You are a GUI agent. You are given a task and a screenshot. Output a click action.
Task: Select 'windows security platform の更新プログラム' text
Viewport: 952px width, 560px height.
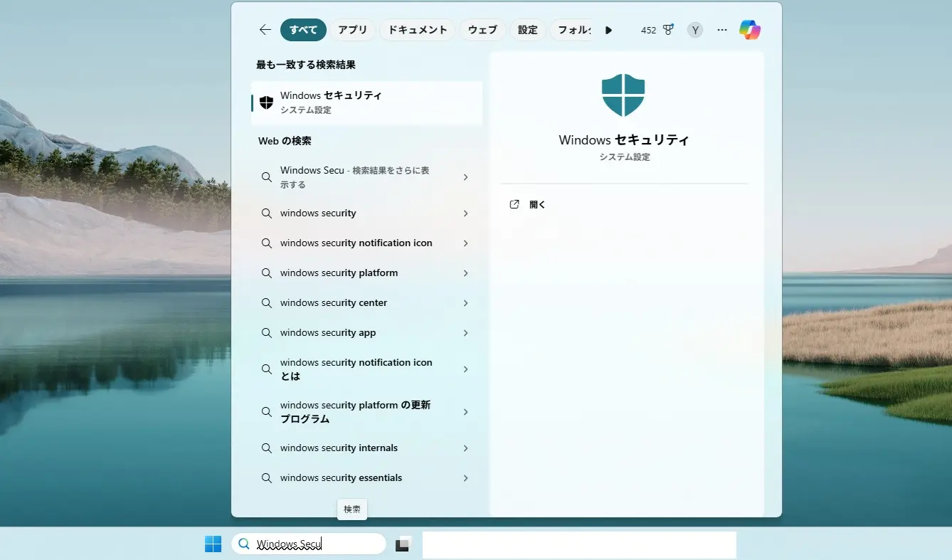pyautogui.click(x=355, y=412)
